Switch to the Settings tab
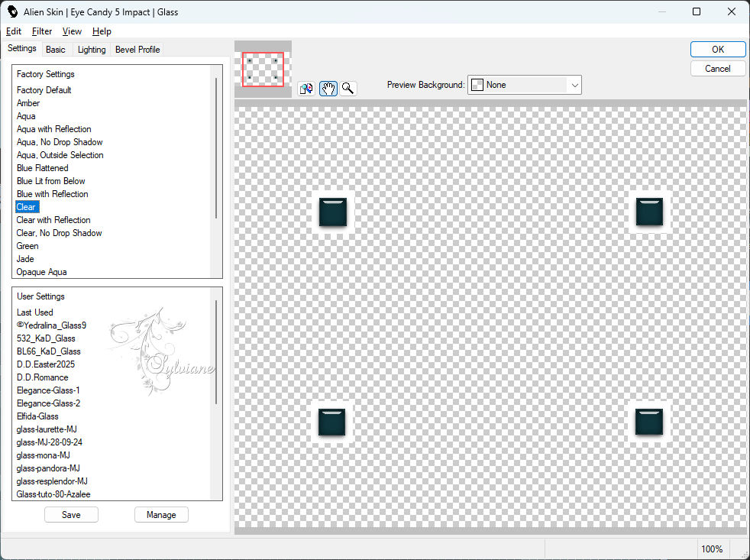Screen dimensions: 750x560 22,48
